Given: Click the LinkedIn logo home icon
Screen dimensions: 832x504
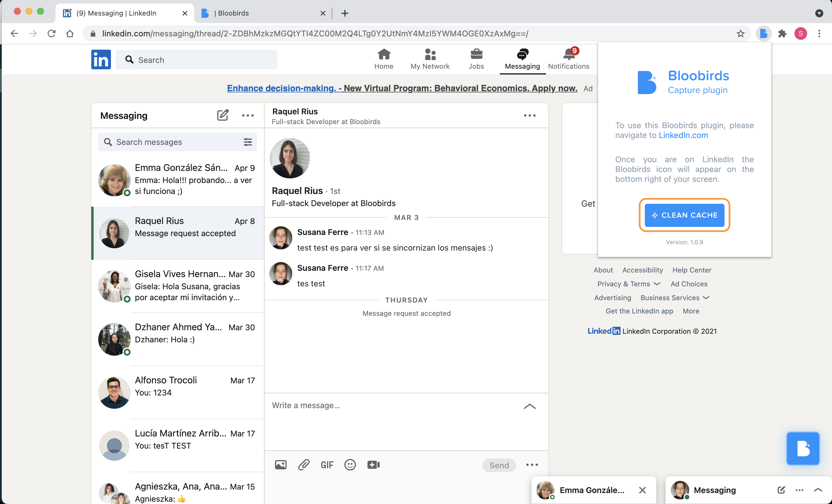Looking at the screenshot, I should pyautogui.click(x=101, y=59).
